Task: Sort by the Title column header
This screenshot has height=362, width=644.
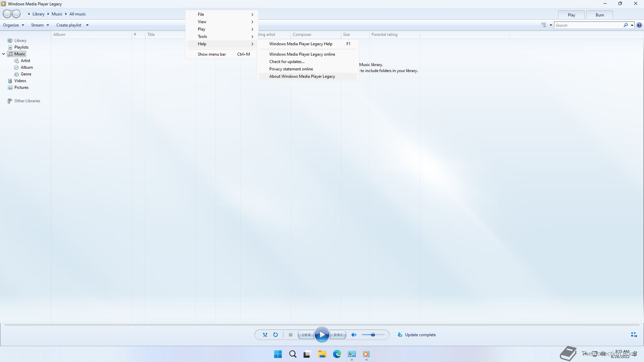Action: (165, 35)
